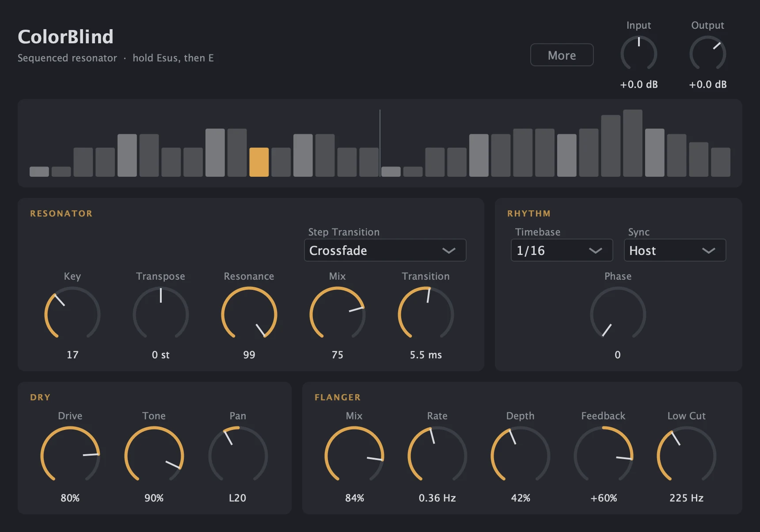Click the Pan value L20
The image size is (760, 532).
coord(238,498)
